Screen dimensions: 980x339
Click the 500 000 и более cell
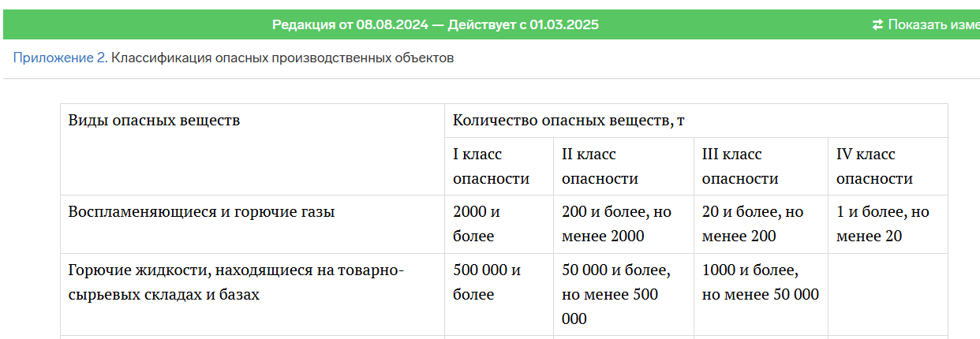tap(487, 282)
